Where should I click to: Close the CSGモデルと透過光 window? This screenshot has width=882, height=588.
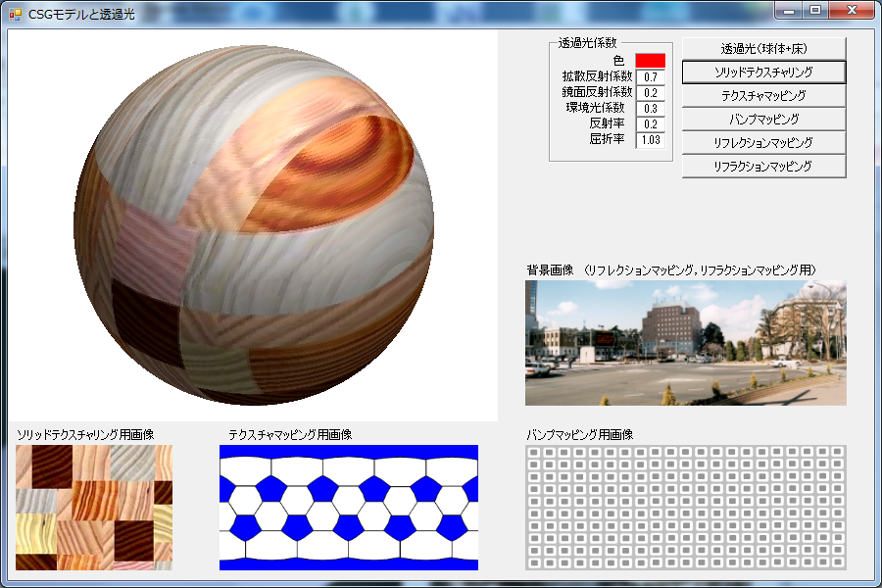(x=852, y=11)
